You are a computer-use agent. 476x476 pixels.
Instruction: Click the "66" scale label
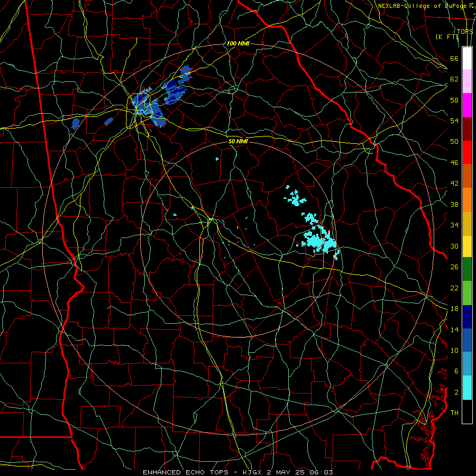pos(454,58)
